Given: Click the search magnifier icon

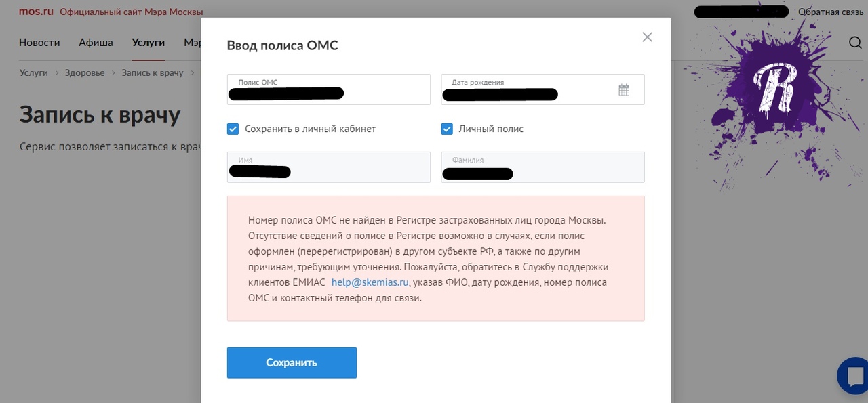Looking at the screenshot, I should click(x=855, y=43).
